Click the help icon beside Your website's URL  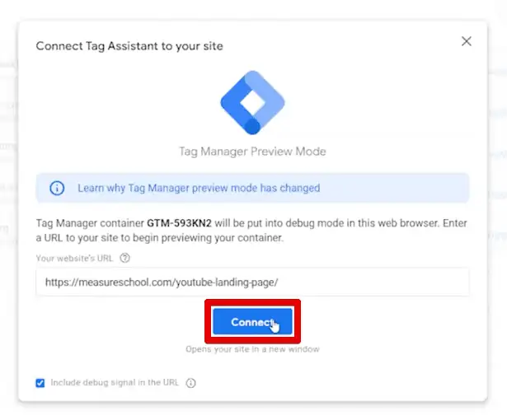(x=124, y=258)
